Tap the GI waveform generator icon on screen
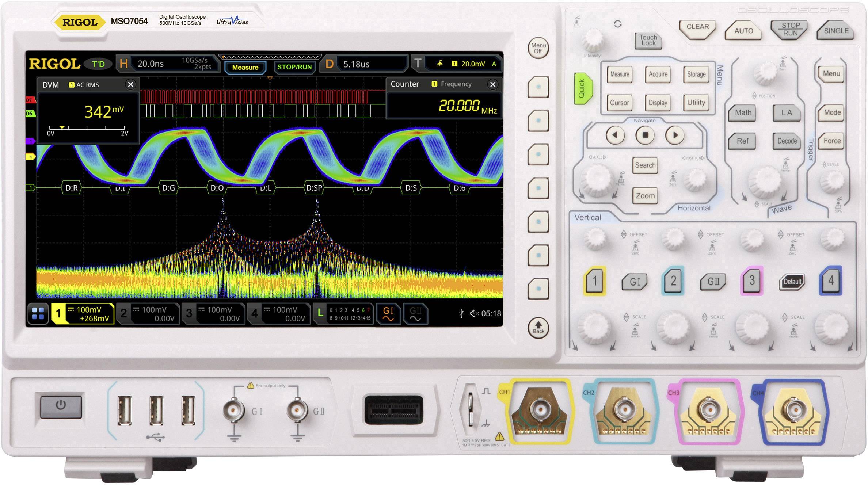 coord(388,314)
